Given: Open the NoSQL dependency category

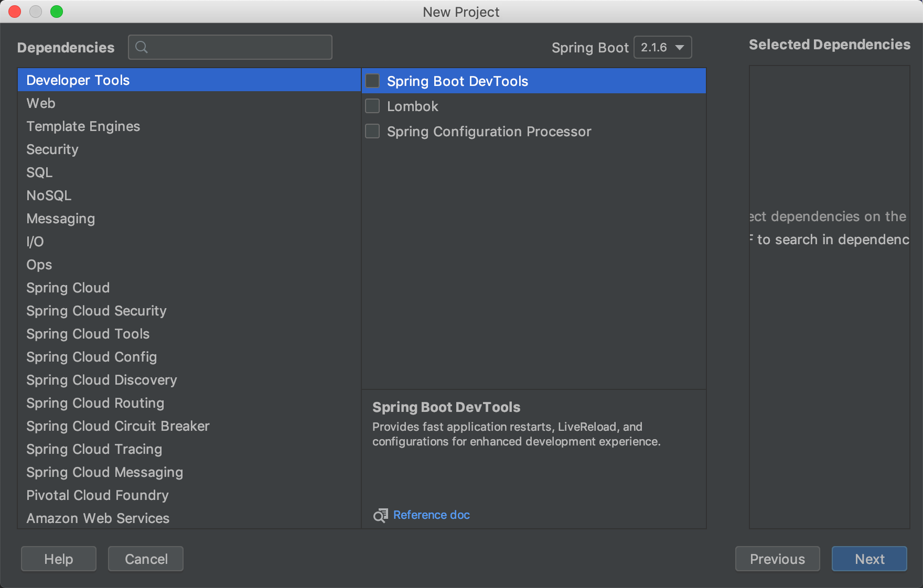Looking at the screenshot, I should click(x=49, y=195).
